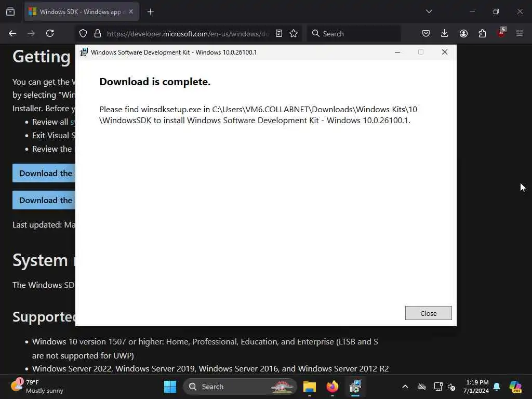Open the Extensions puzzle icon
The image size is (532, 399).
[482, 33]
